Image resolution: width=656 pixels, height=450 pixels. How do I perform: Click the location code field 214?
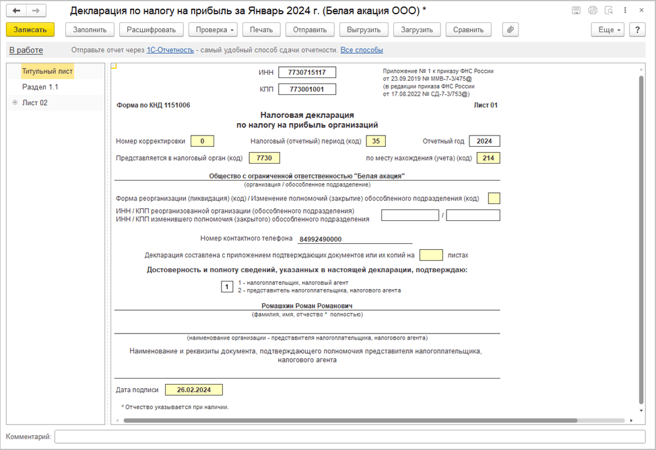click(488, 158)
